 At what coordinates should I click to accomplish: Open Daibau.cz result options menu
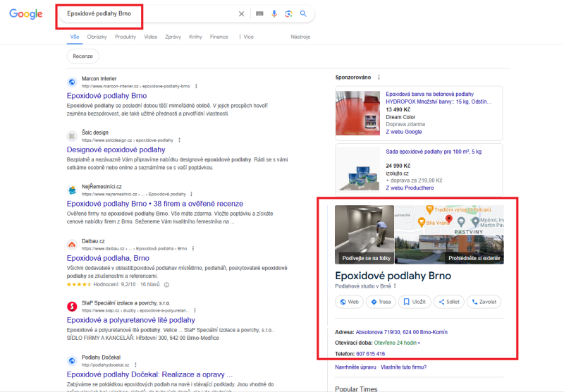[x=193, y=248]
